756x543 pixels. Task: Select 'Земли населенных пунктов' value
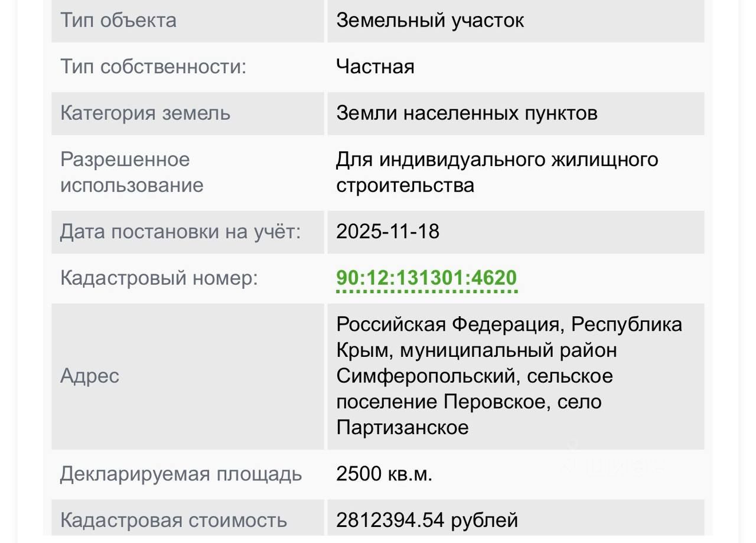click(x=467, y=112)
